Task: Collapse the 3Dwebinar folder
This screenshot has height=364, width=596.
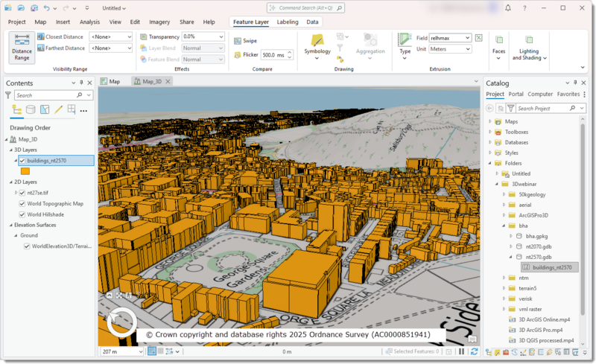Action: pos(497,185)
